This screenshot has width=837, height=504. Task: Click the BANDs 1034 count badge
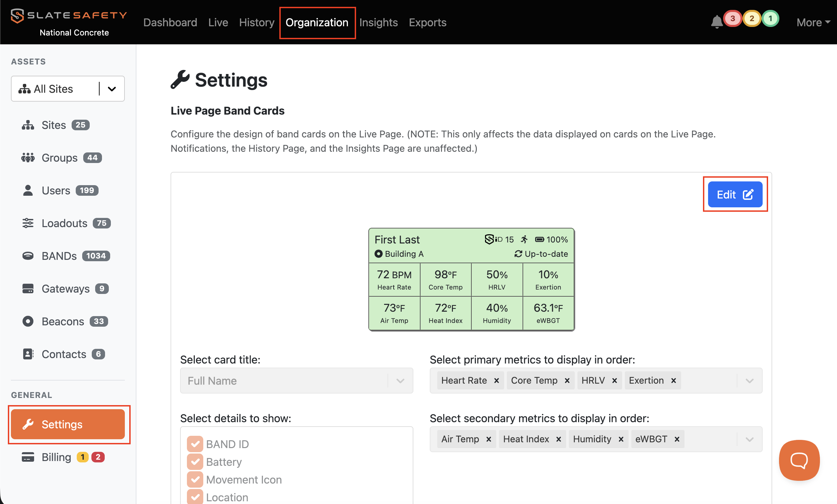[x=96, y=256]
